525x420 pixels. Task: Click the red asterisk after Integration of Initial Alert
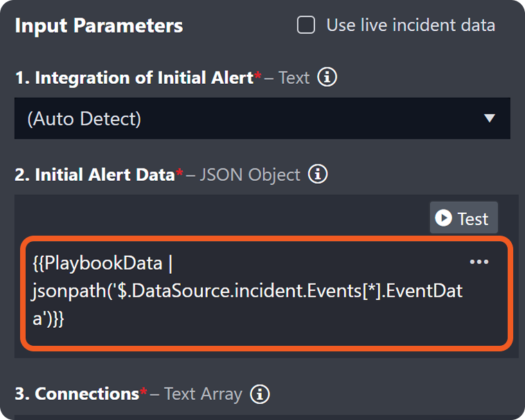click(258, 76)
